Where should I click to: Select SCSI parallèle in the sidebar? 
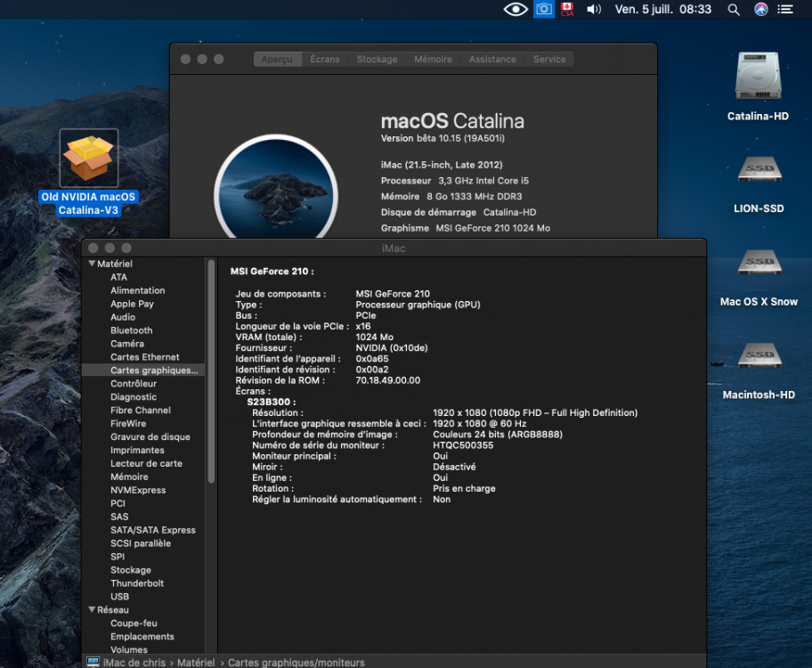(x=141, y=543)
